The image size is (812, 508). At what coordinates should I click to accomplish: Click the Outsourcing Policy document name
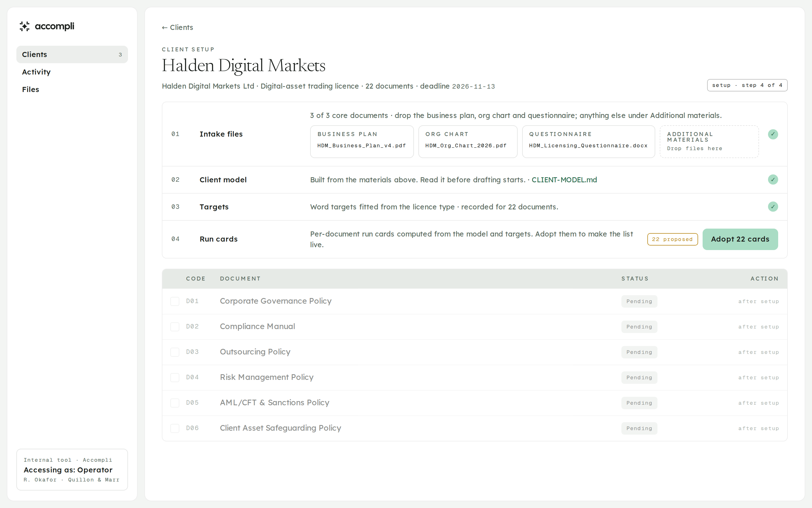[x=255, y=352]
